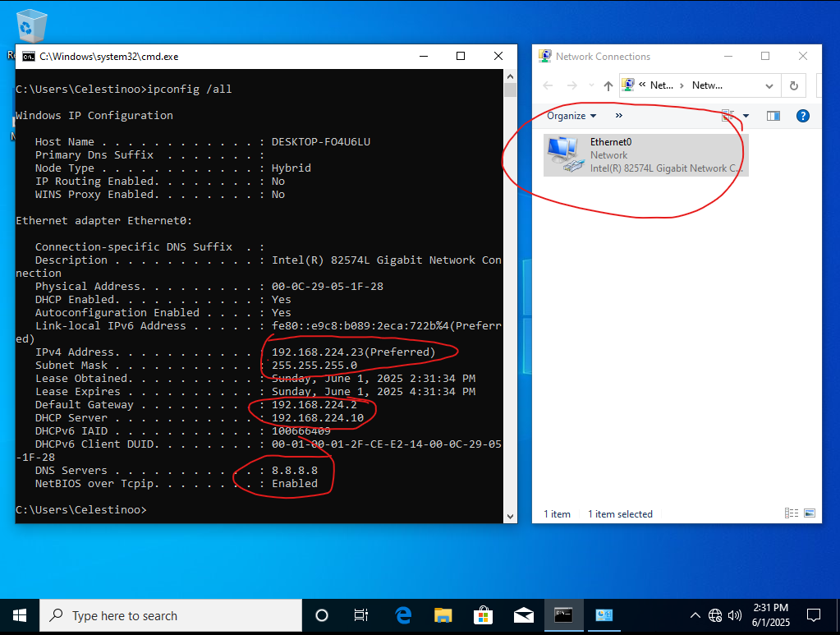Open the Organize dropdown menu
The height and width of the screenshot is (635, 840).
pyautogui.click(x=571, y=116)
